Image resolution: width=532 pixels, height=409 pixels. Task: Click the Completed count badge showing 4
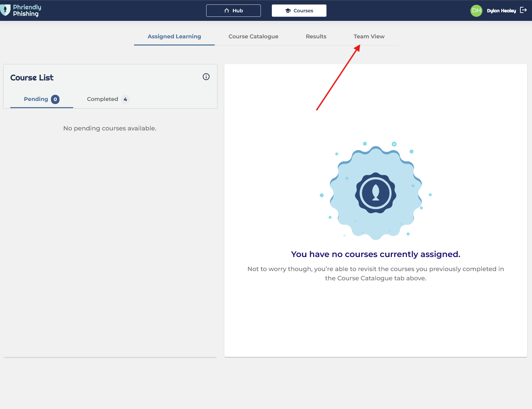tap(125, 99)
